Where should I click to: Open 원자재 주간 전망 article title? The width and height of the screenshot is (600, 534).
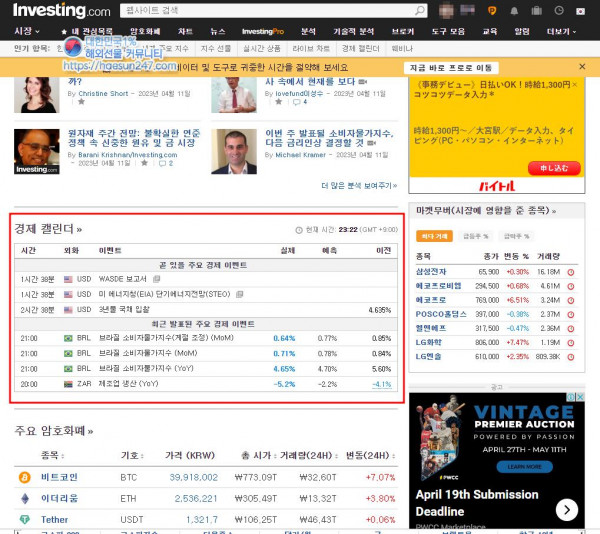point(134,138)
